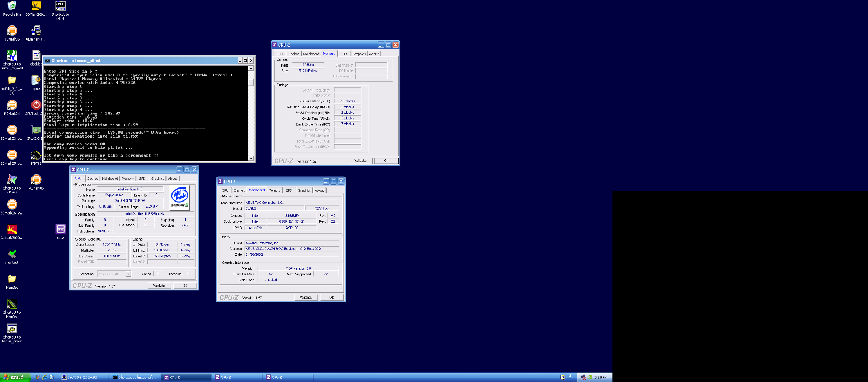Open Graphics tab in Intel Pentium window

[158, 178]
